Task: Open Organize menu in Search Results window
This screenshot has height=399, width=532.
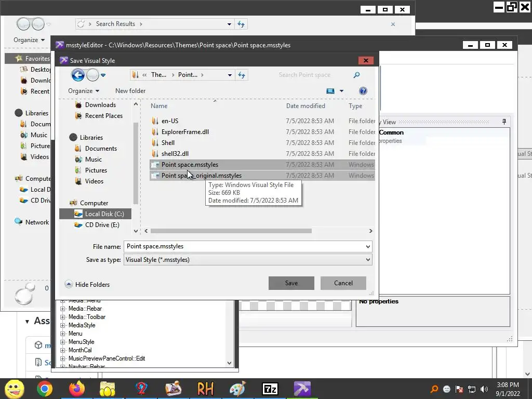Action: (29, 39)
